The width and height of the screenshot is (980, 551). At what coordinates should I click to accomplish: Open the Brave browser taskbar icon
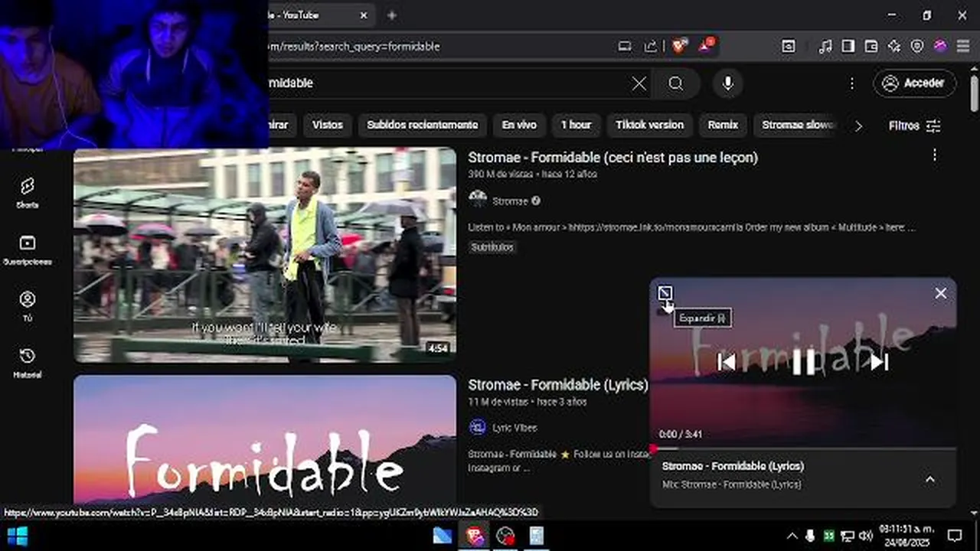click(x=475, y=536)
